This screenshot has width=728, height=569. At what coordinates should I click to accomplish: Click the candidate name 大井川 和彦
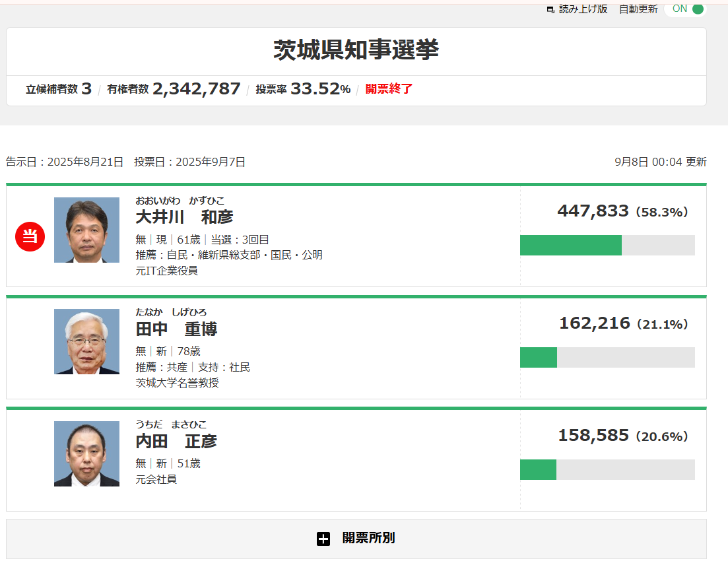click(x=184, y=217)
